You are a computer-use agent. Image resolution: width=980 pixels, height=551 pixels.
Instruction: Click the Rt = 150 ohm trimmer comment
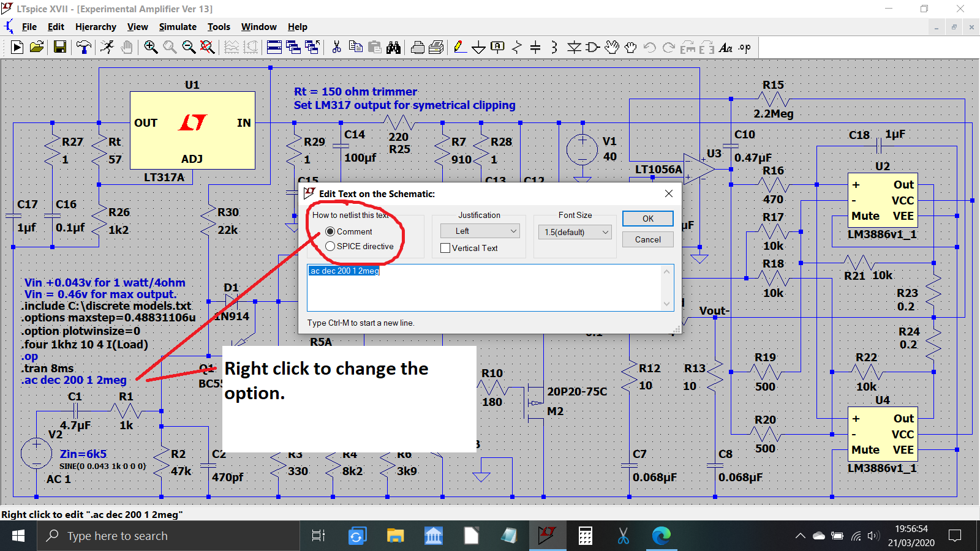point(355,92)
